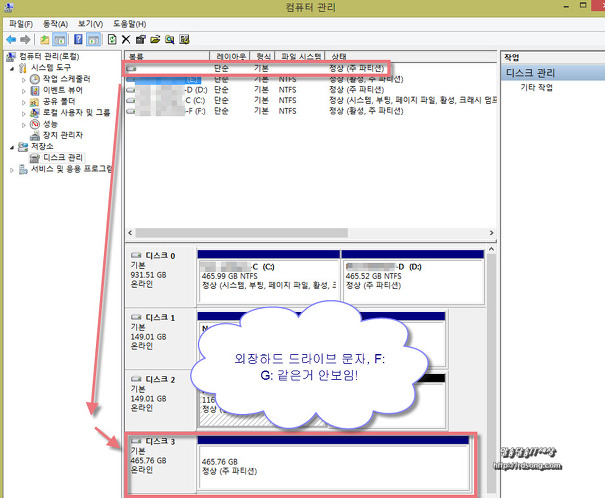Open the 보기(V) menu
The height and width of the screenshot is (498, 605).
point(90,23)
